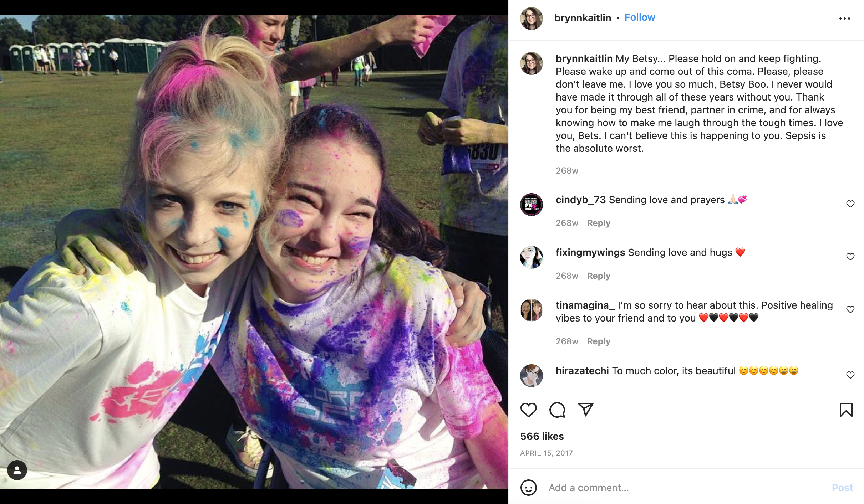View the 566 likes list
The image size is (864, 504).
[x=542, y=436]
